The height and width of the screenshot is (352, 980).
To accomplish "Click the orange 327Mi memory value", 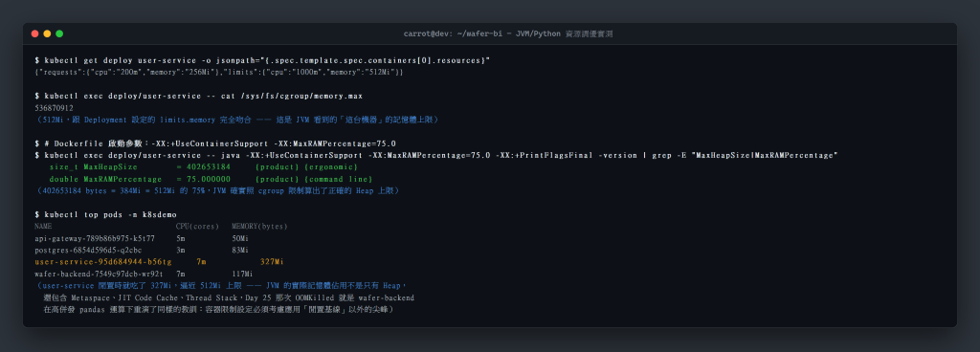I will click(x=272, y=262).
